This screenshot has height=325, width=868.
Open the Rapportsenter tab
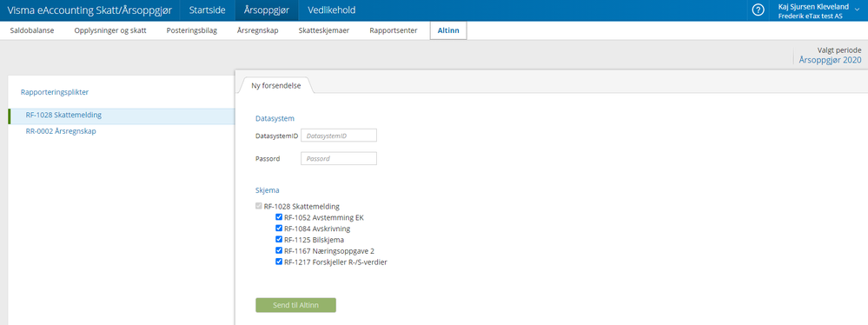394,30
